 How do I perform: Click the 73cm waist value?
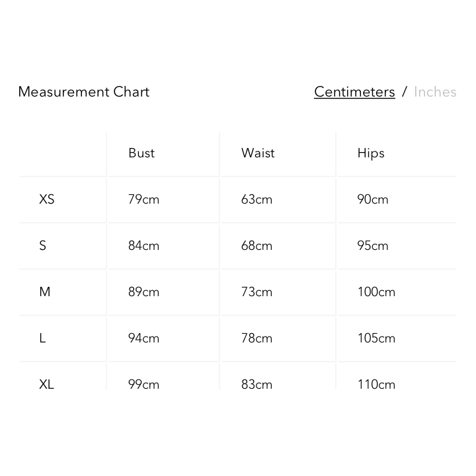click(257, 292)
